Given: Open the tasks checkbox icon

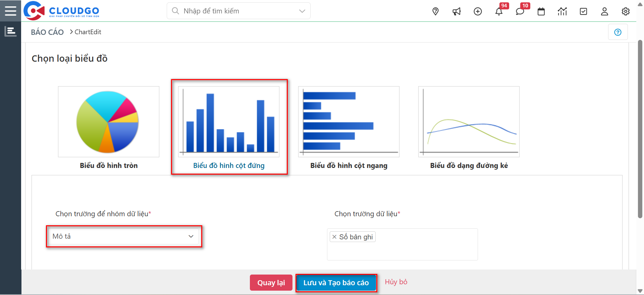Looking at the screenshot, I should tap(583, 11).
